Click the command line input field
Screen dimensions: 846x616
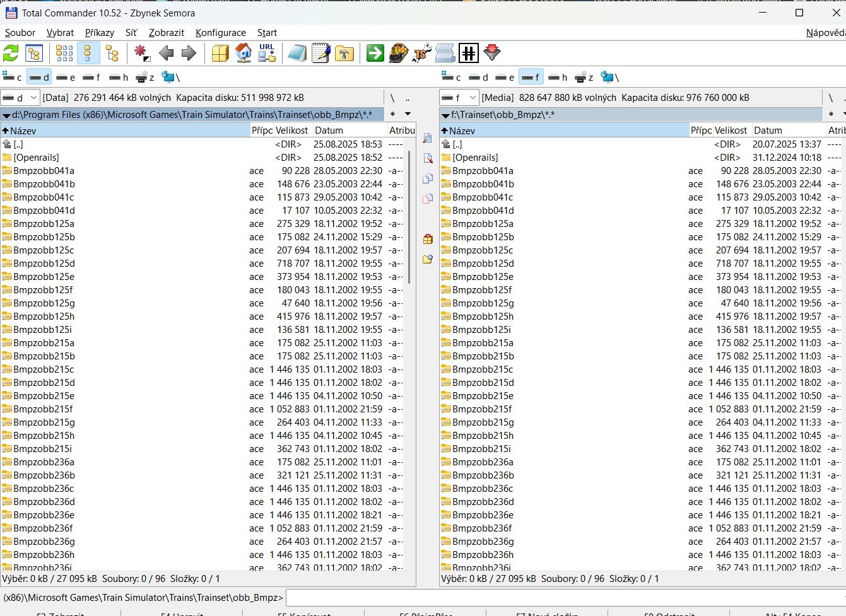tap(565, 598)
